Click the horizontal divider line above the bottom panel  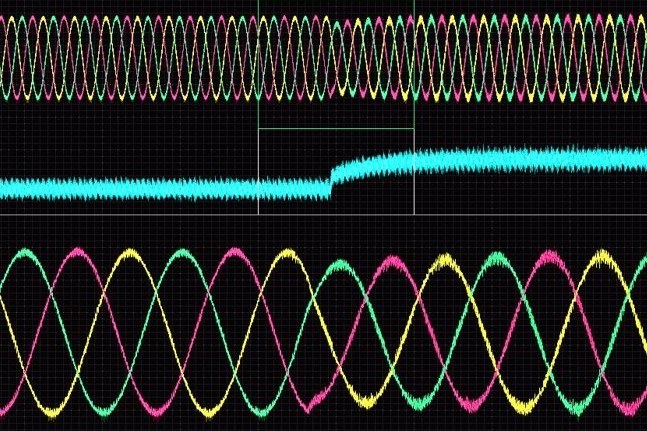tap(323, 214)
